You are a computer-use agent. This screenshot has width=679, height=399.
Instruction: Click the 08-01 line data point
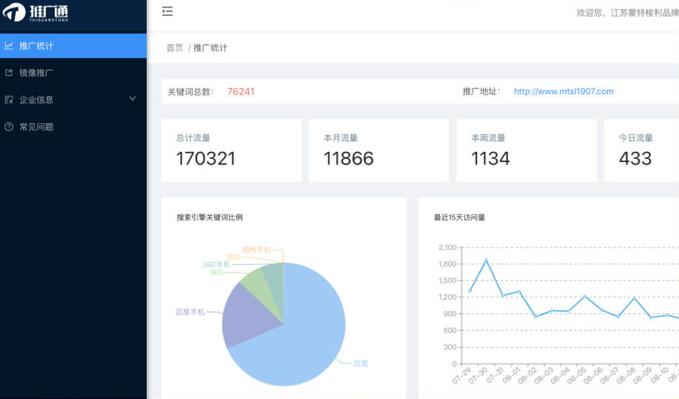(x=519, y=292)
